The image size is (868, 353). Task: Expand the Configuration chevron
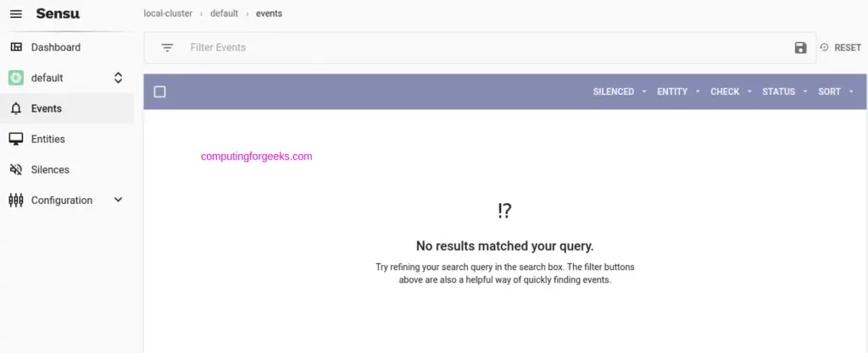pos(118,200)
